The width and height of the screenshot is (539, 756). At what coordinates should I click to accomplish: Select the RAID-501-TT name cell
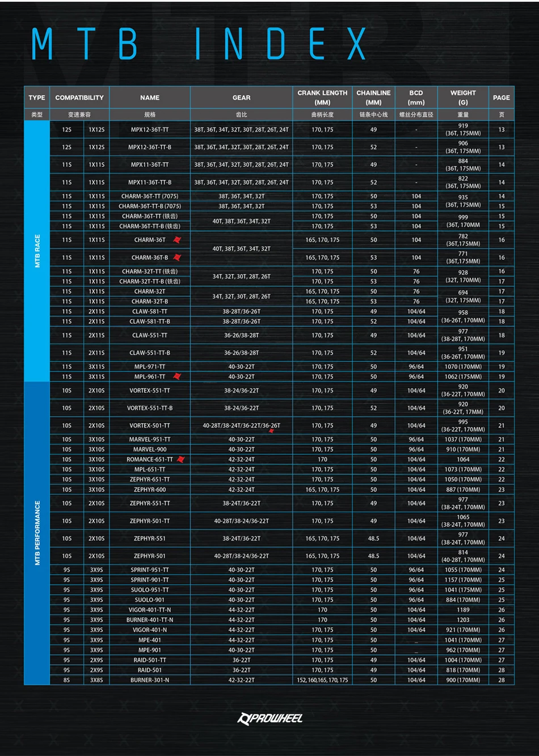(x=150, y=660)
